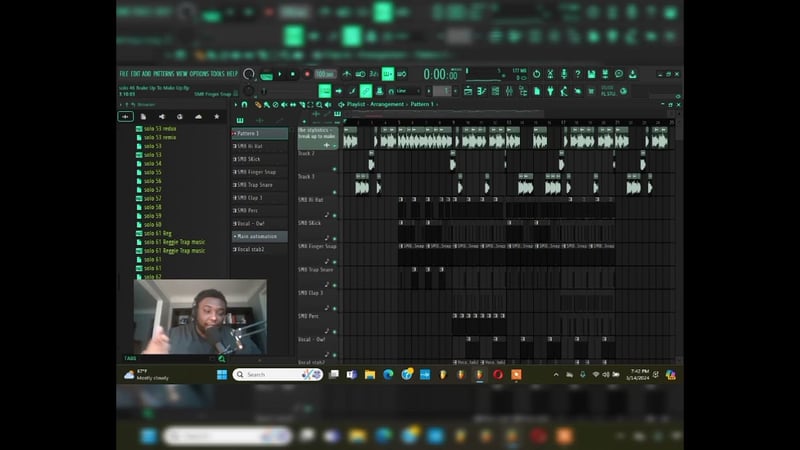
Task: Click the master pitch knob
Action: coord(248,91)
